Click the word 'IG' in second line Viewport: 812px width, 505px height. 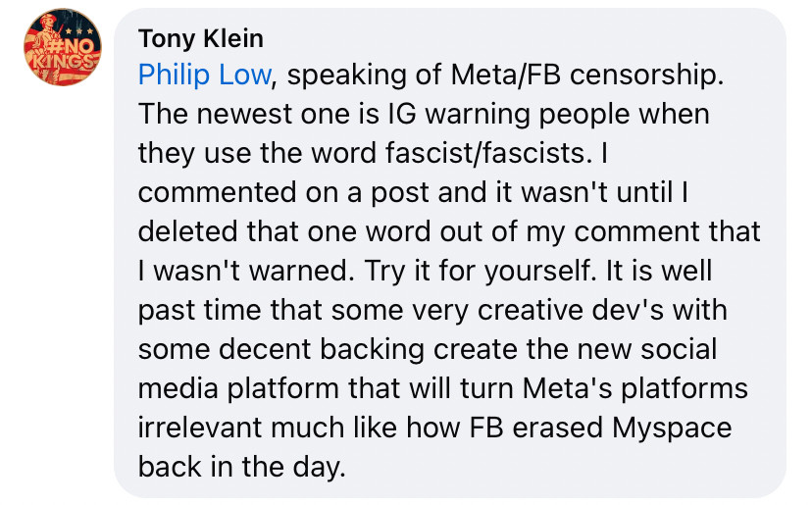[x=402, y=114]
